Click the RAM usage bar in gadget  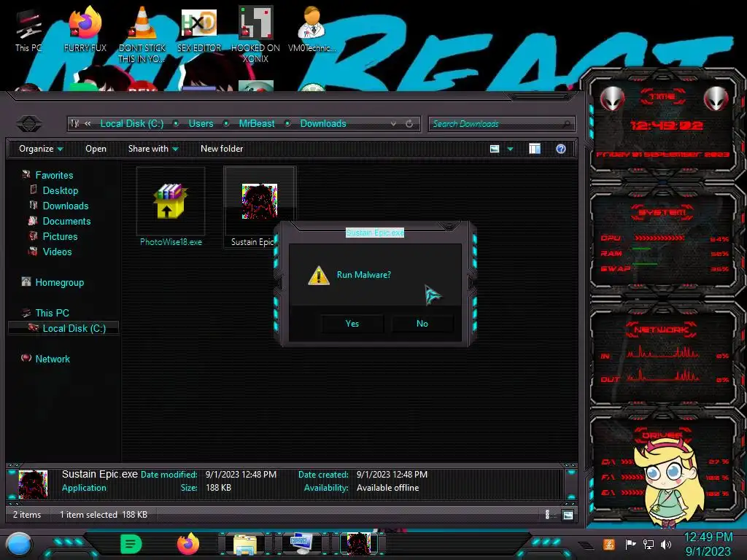coord(642,249)
